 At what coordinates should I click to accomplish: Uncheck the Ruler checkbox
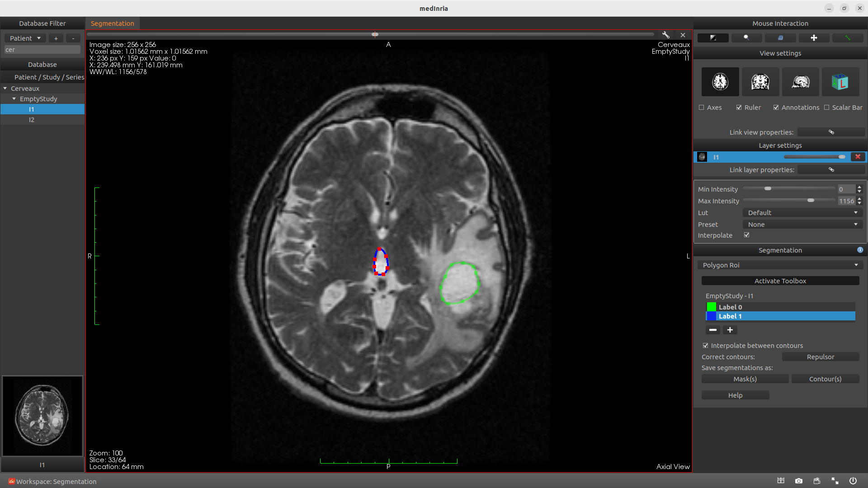739,108
